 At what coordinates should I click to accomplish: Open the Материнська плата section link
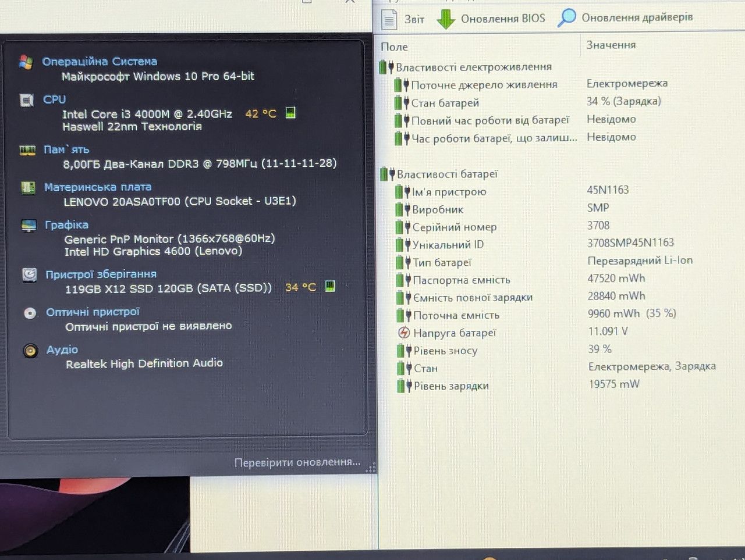coord(98,187)
